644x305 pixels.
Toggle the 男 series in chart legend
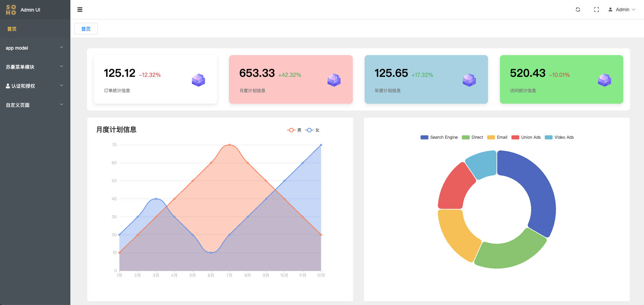pyautogui.click(x=294, y=130)
